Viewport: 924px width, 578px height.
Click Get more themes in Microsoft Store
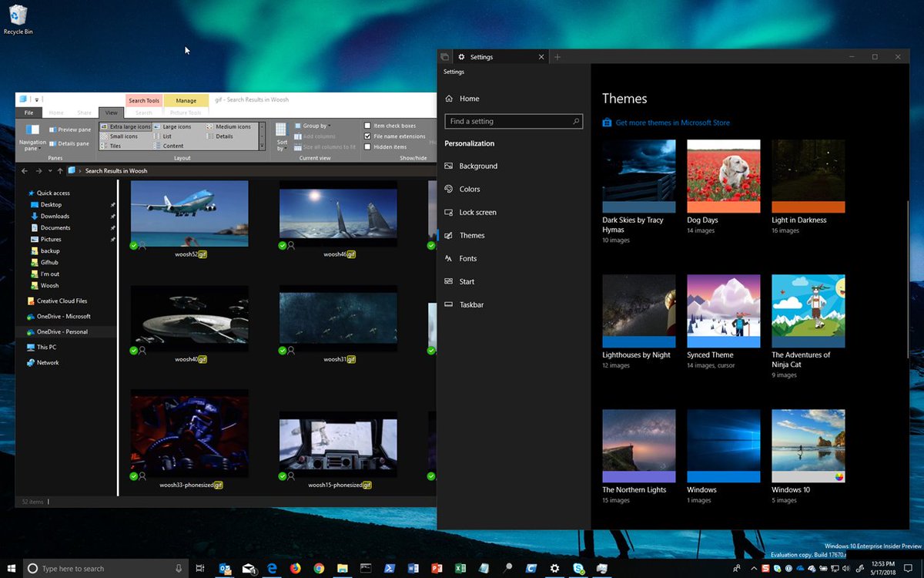(672, 123)
